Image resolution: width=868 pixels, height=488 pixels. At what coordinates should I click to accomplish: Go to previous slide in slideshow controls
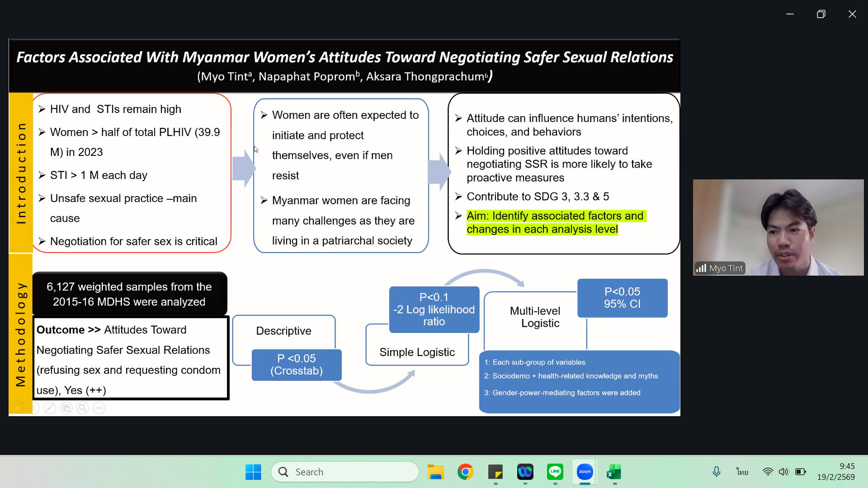[17, 408]
